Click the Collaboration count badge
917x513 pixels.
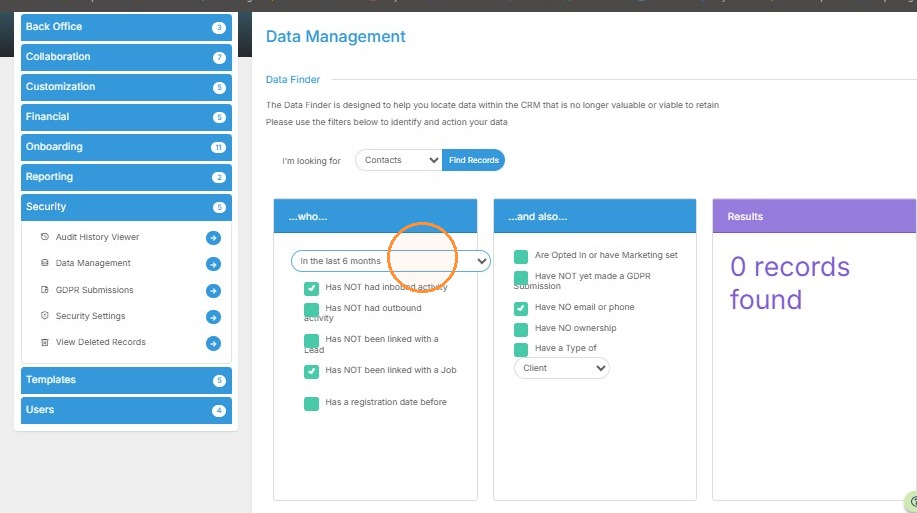point(219,57)
